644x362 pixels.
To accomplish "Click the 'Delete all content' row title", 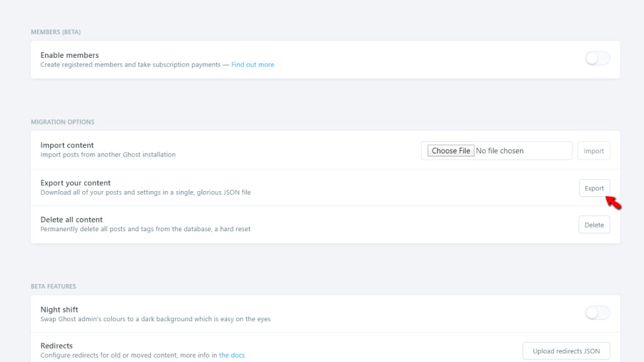I will pos(72,220).
